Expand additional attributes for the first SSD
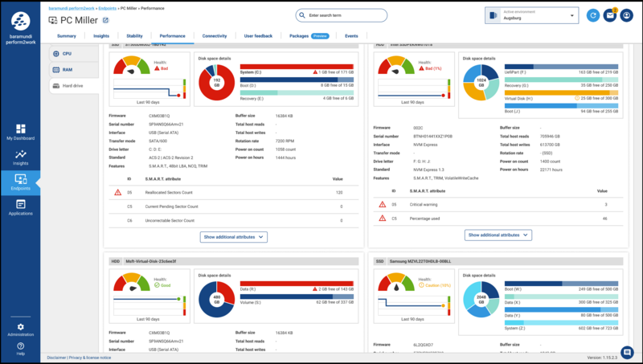The width and height of the screenshot is (643, 364). 233,237
